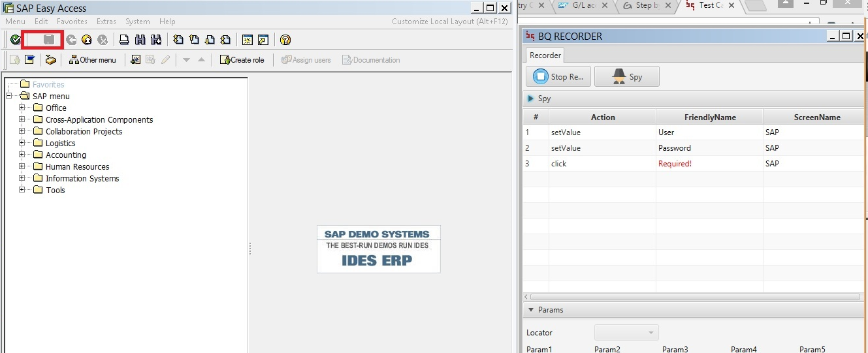Screen dimensions: 868x353
Task: Expand Cross-Application Components node
Action: tap(22, 119)
